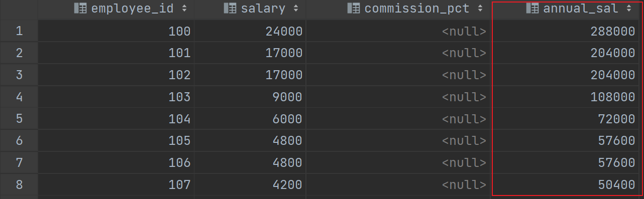Click the cell with salary 24000
Image resolution: width=644 pixels, height=199 pixels.
pos(250,32)
